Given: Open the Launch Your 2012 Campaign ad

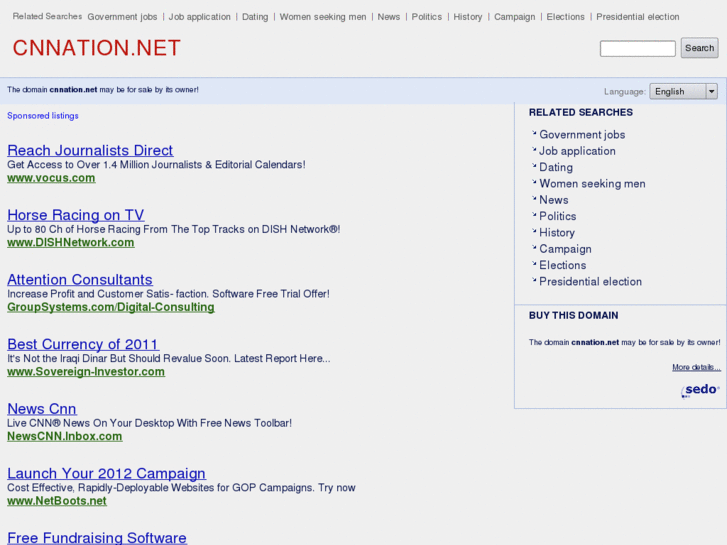Looking at the screenshot, I should pos(106,473).
